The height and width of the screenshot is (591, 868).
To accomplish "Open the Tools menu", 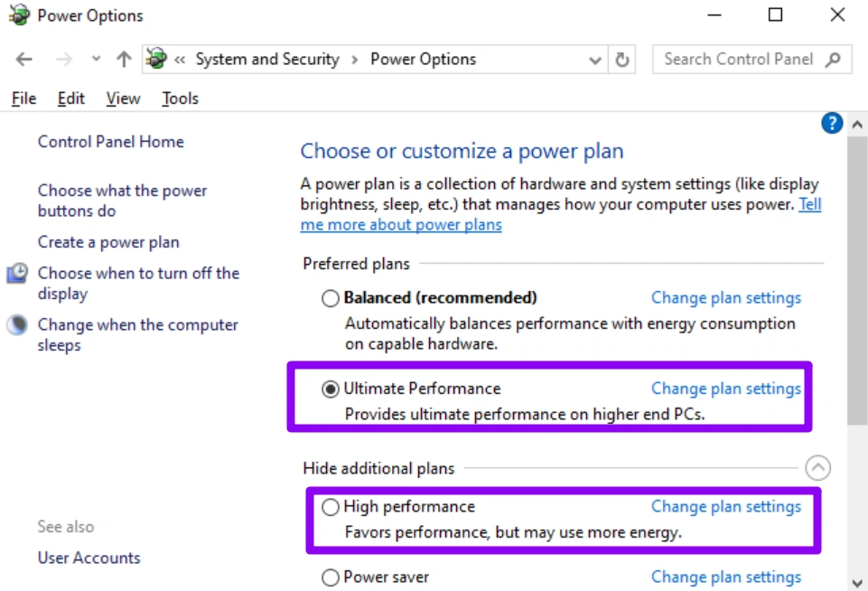I will (x=180, y=98).
